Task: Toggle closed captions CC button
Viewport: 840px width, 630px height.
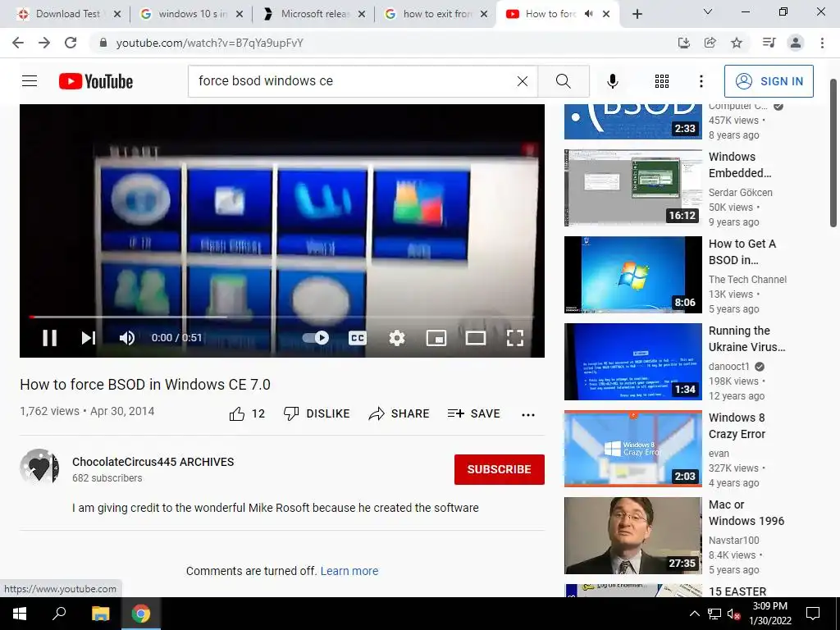Action: (358, 337)
